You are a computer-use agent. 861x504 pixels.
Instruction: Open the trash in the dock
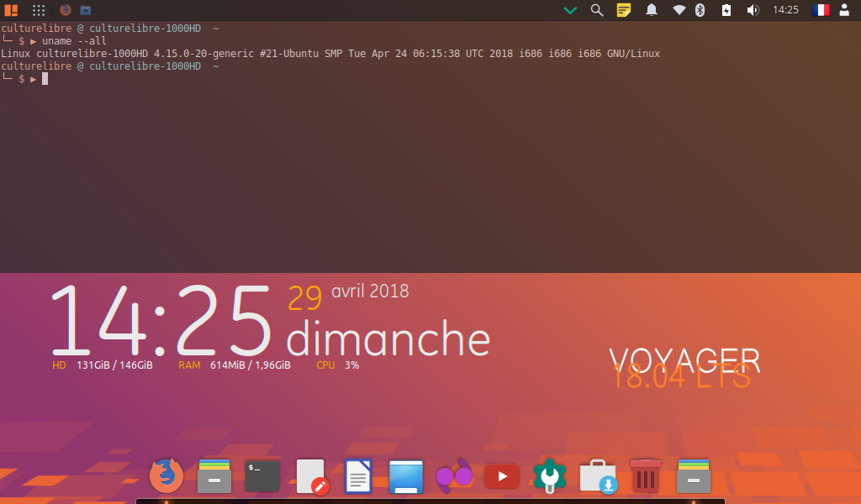point(645,476)
